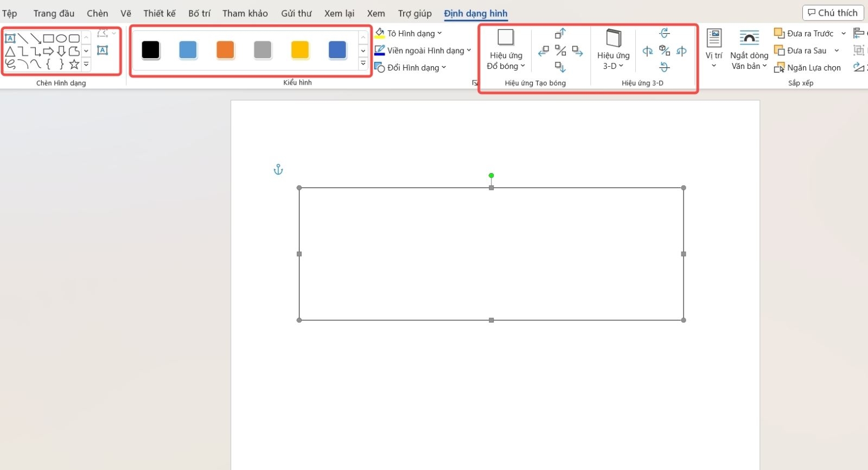This screenshot has height=470, width=868.
Task: Open the Tệp menu
Action: coord(9,14)
